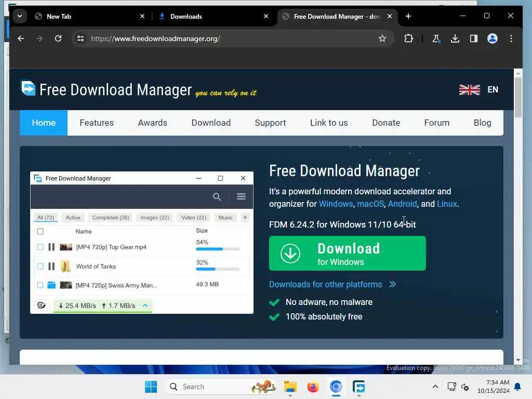
Task: Select the Active filter tag
Action: click(73, 218)
